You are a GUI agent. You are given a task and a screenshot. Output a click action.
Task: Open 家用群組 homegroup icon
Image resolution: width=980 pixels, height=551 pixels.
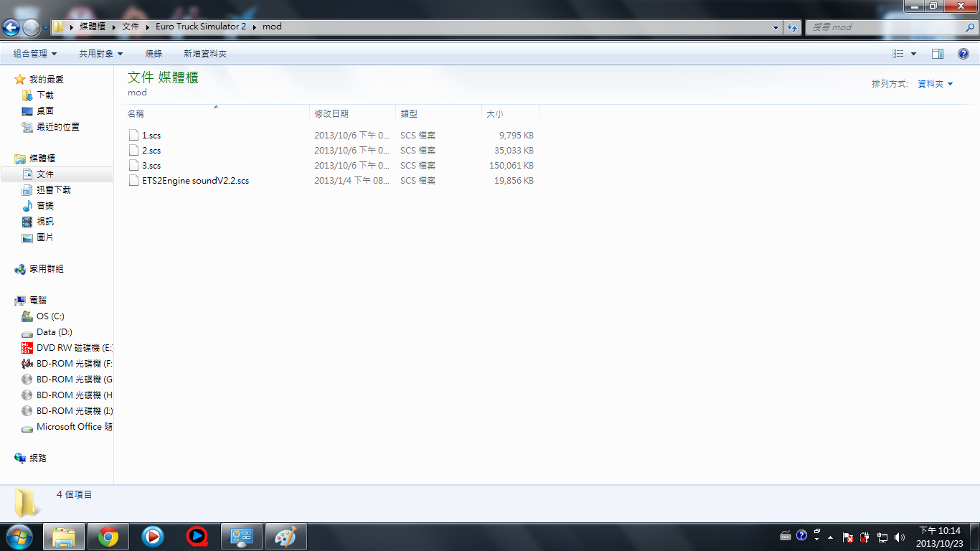click(20, 269)
